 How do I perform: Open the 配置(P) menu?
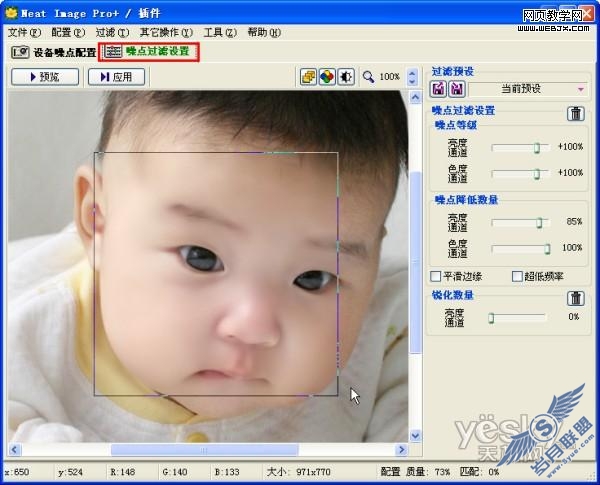68,33
